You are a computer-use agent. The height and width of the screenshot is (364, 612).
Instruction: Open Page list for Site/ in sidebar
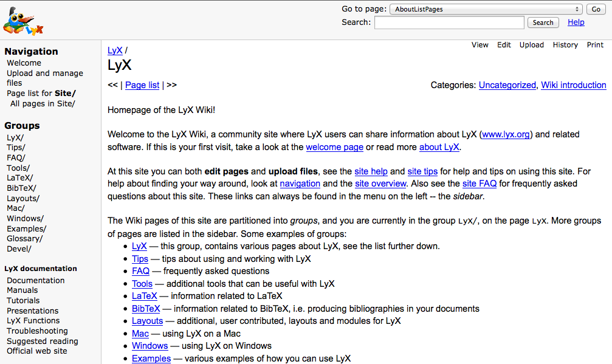tap(41, 93)
